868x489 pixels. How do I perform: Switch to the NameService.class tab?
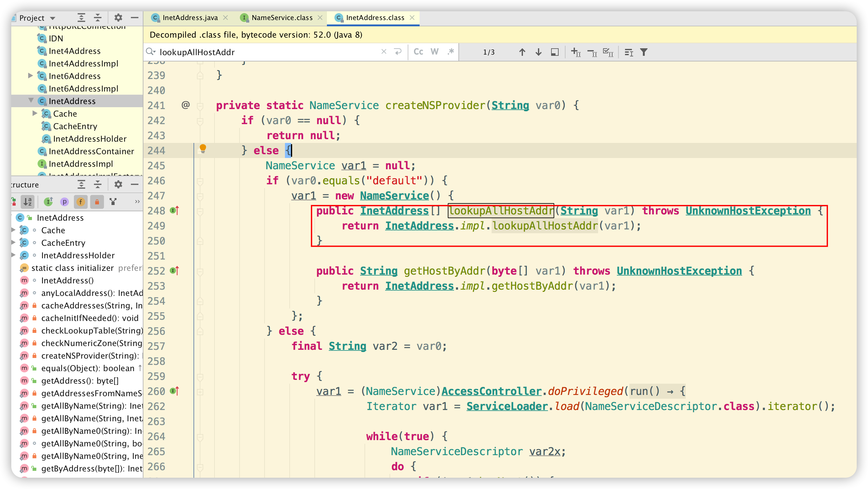(282, 18)
